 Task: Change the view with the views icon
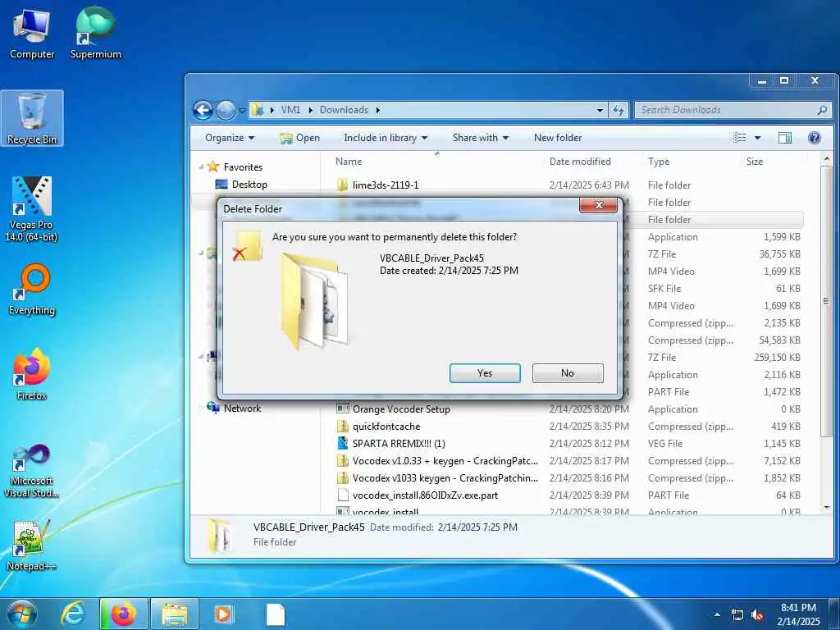tap(740, 138)
